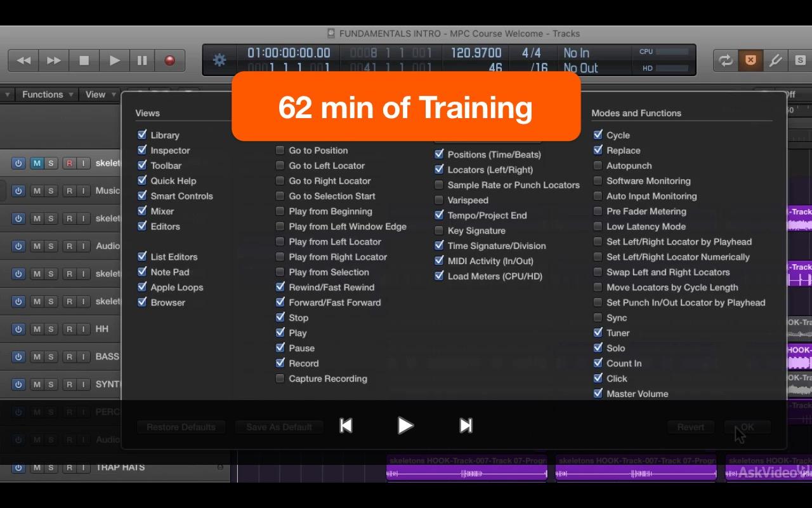Screen dimensions: 812x508
Task: Mute the HH track
Action: tap(37, 329)
